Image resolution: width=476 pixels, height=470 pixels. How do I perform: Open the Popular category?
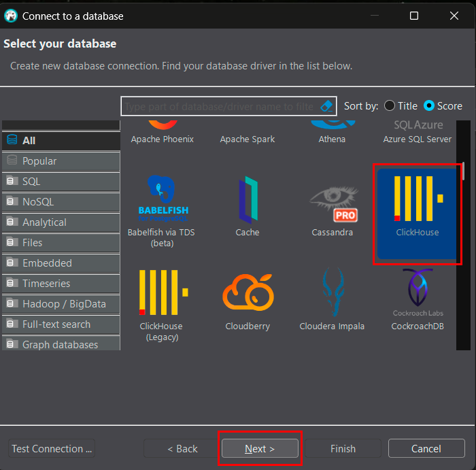pyautogui.click(x=39, y=161)
